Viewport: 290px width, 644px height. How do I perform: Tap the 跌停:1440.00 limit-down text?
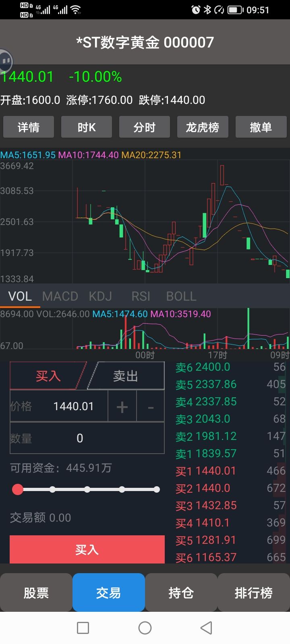[172, 100]
